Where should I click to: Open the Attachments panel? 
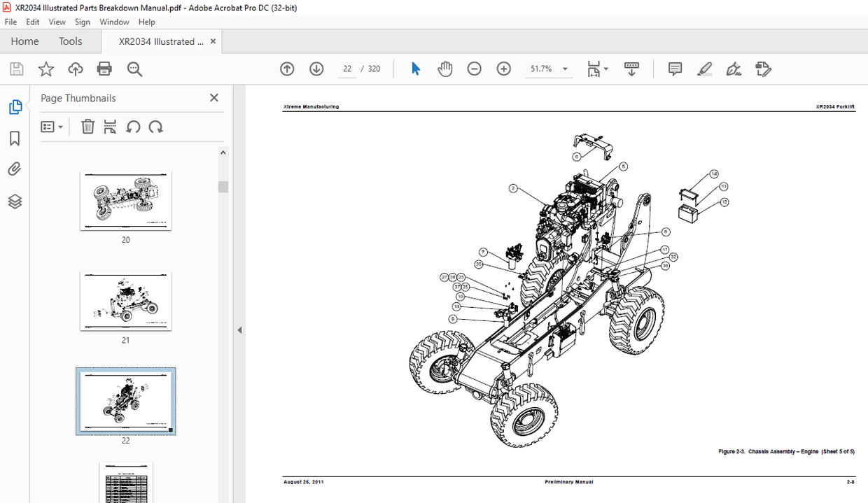15,169
